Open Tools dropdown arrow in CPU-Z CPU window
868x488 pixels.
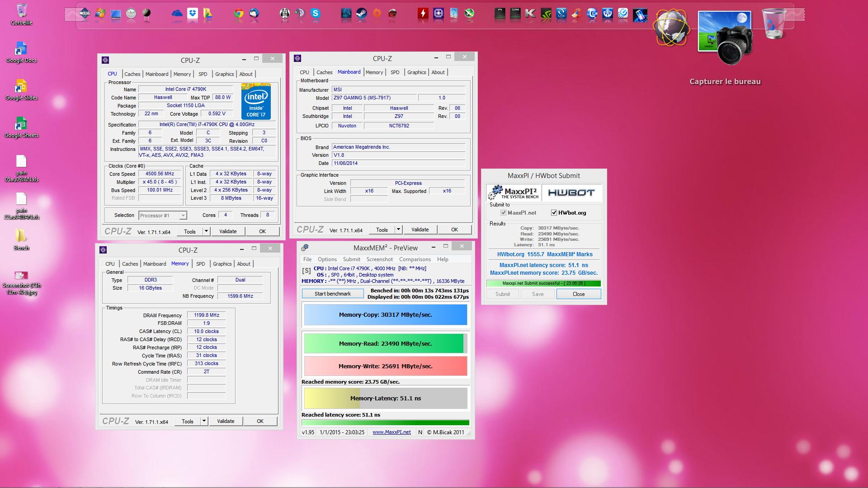206,231
